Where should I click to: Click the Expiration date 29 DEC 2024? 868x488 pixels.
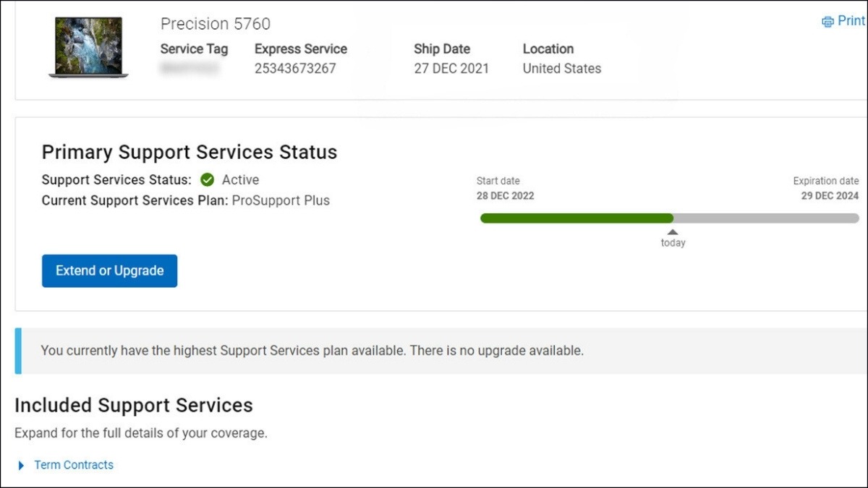(x=830, y=196)
